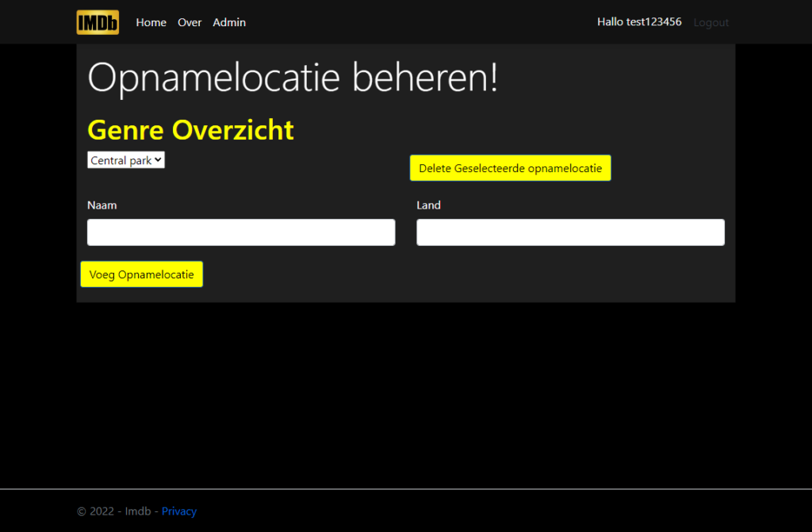Click the Voeg Opnamelocatie button
Image resolution: width=812 pixels, height=532 pixels.
coord(141,274)
